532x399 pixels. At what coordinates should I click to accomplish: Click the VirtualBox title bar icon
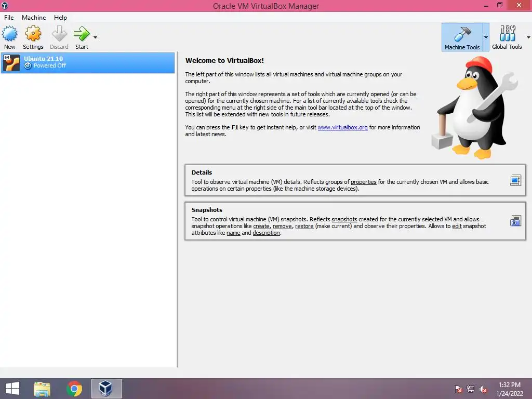click(x=5, y=5)
